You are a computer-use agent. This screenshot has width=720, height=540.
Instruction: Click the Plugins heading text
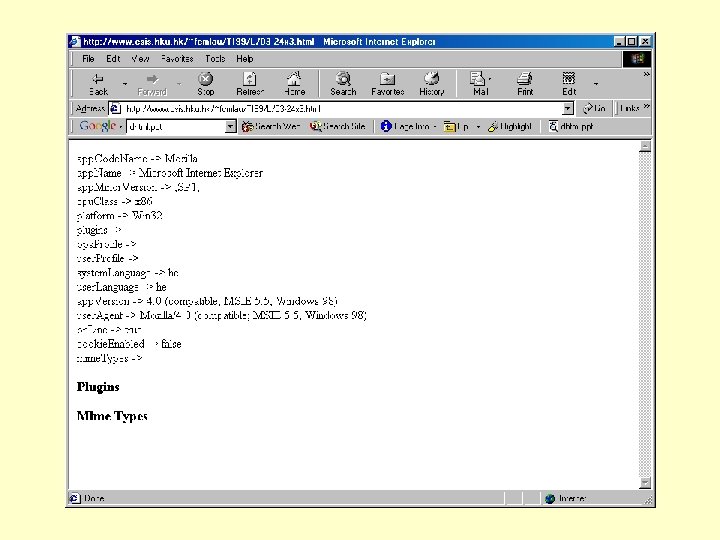coord(98,387)
